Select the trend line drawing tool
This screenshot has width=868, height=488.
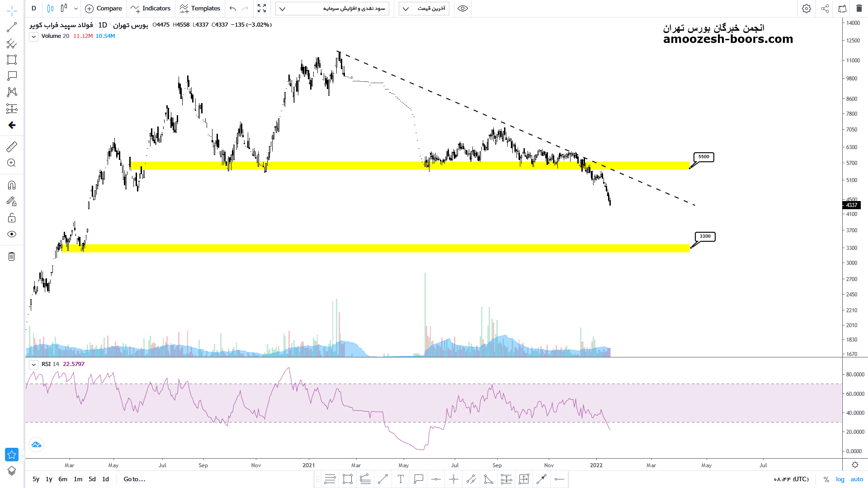pos(12,28)
